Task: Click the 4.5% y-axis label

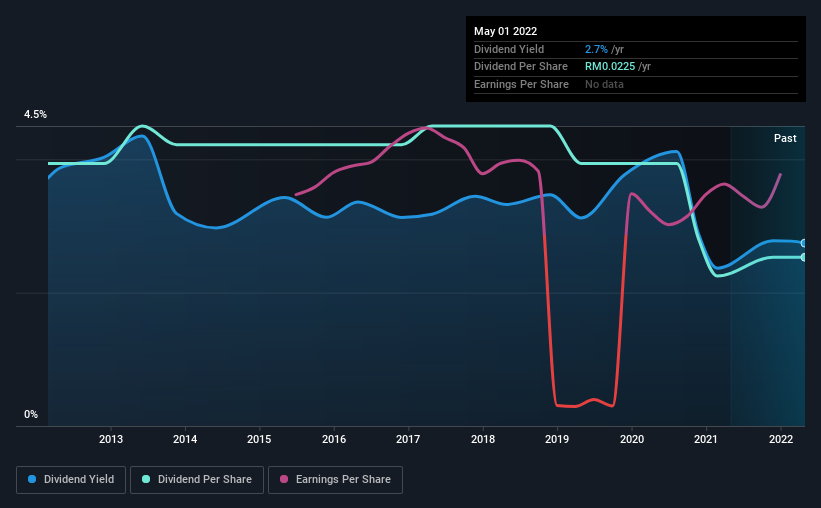Action: (35, 115)
